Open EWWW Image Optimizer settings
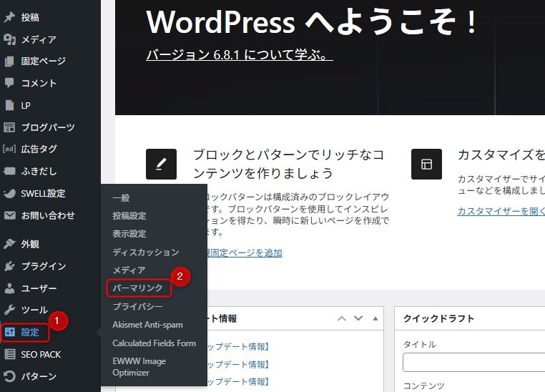Screen dimensions: 545x392 [139, 367]
